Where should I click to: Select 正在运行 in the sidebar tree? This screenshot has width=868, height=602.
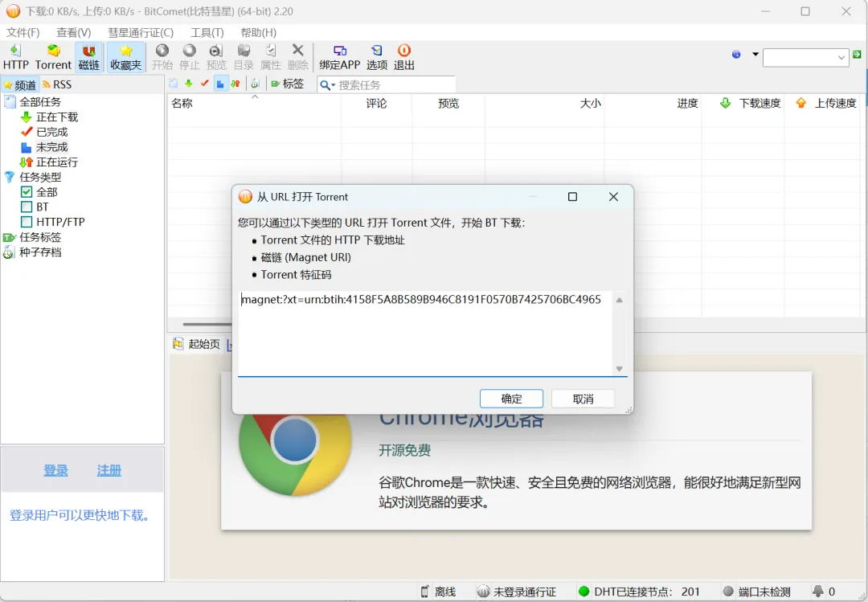coord(57,162)
